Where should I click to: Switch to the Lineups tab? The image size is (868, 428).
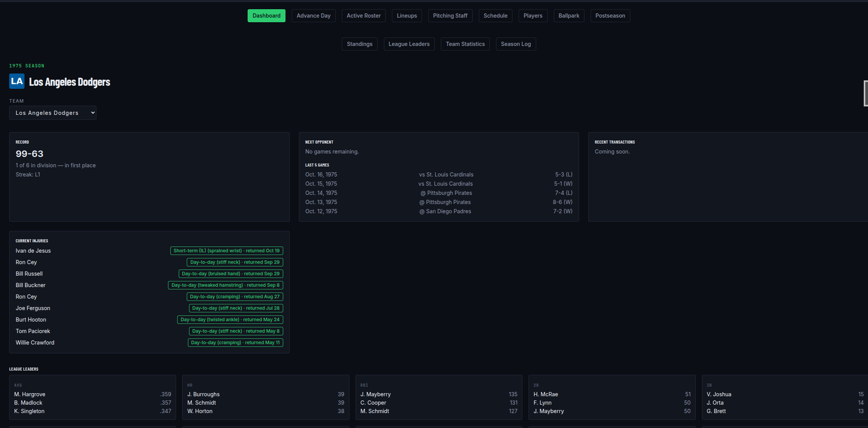[x=407, y=16]
